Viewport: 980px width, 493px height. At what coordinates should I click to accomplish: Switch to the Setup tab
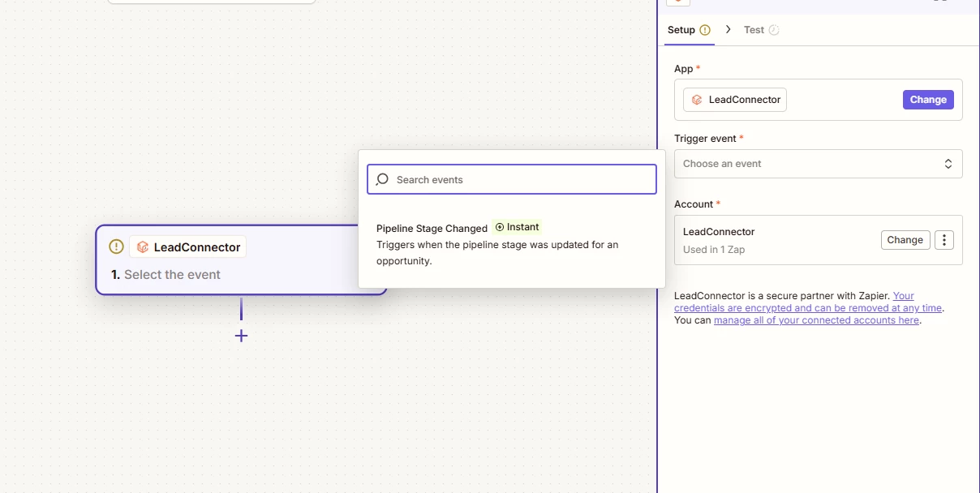(689, 30)
